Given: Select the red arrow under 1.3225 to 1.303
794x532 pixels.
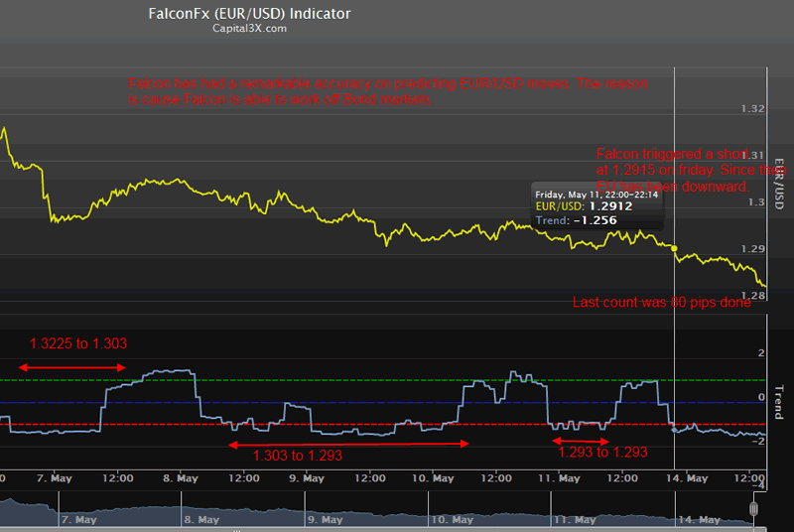Looking at the screenshot, I should (72, 368).
